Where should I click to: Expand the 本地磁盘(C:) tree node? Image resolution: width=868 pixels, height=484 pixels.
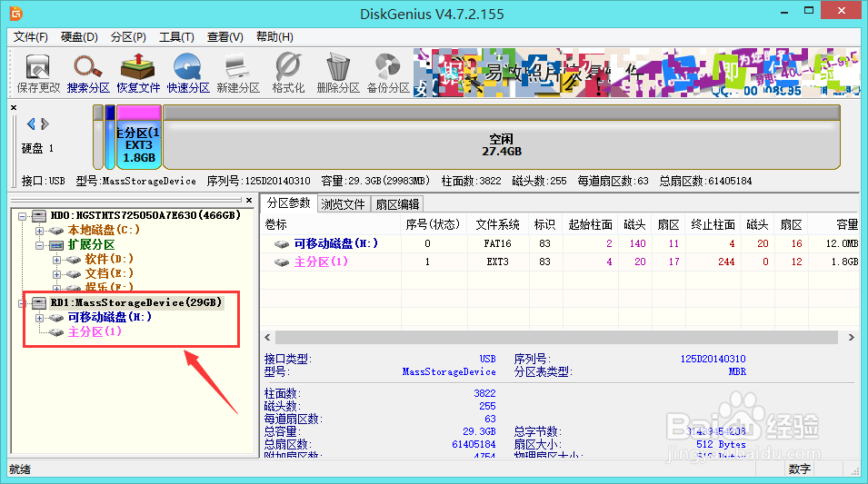point(39,231)
